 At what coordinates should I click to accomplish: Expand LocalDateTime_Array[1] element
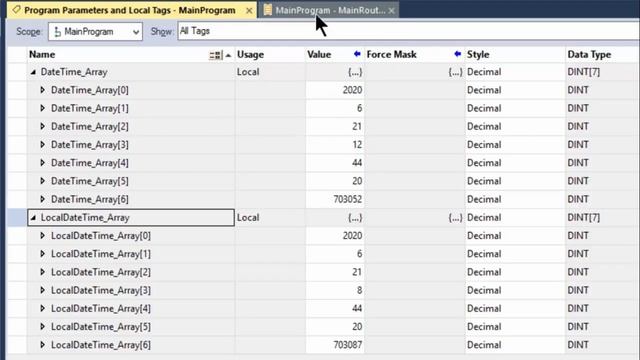pyautogui.click(x=42, y=254)
